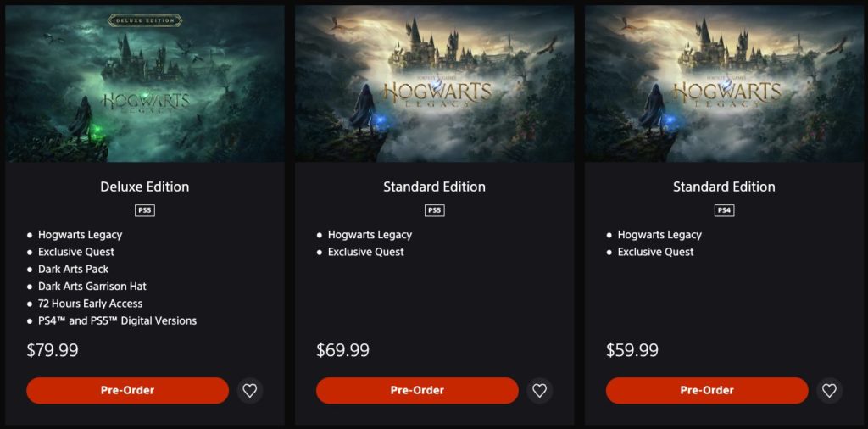This screenshot has height=429, width=868.
Task: Toggle wishlist heart for PS5 Standard Edition
Action: click(x=540, y=391)
